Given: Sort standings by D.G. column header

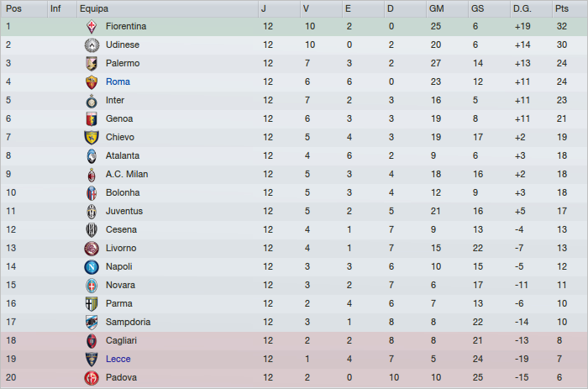Looking at the screenshot, I should click(522, 8).
